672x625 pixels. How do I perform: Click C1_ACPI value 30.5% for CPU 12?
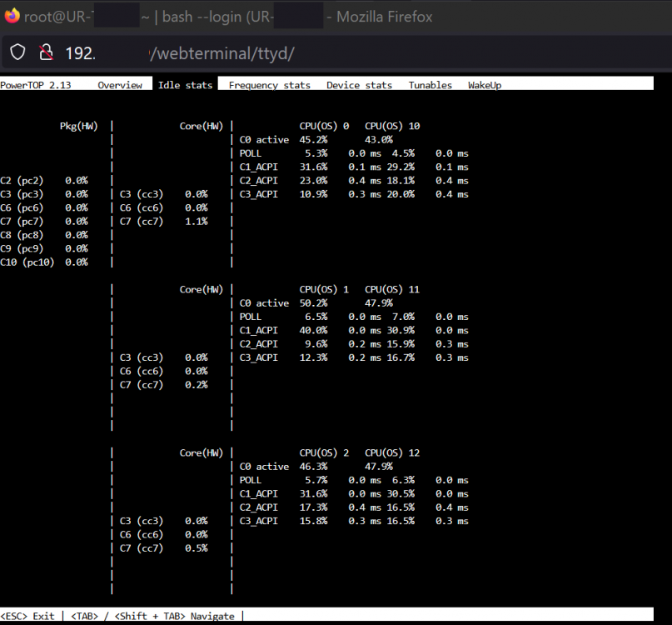click(401, 494)
